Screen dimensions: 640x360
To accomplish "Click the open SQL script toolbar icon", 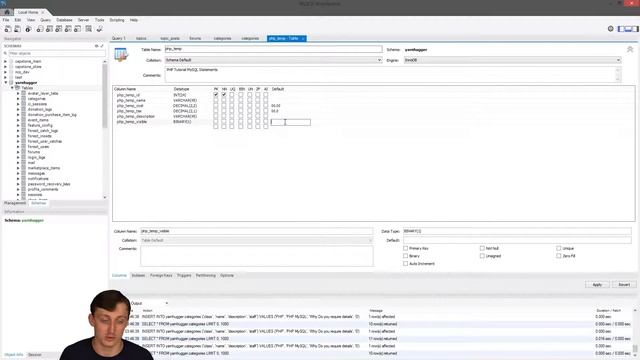I will coord(17,29).
